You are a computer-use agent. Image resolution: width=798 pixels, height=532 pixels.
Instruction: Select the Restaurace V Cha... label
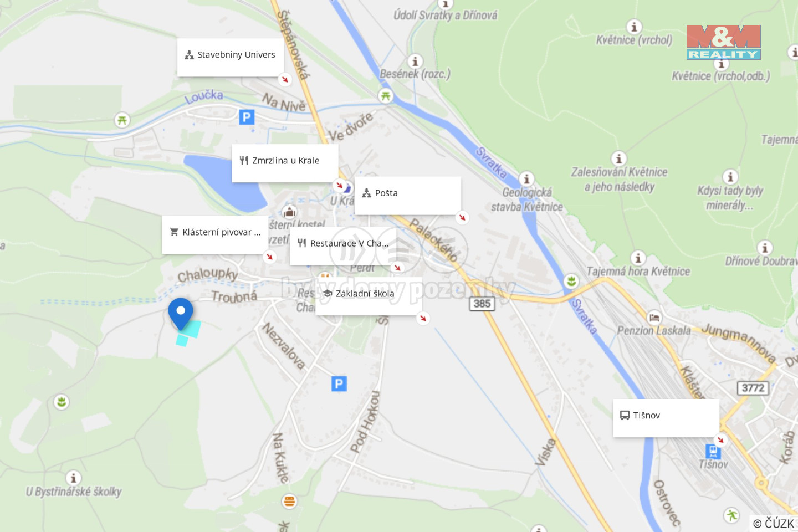pyautogui.click(x=343, y=246)
